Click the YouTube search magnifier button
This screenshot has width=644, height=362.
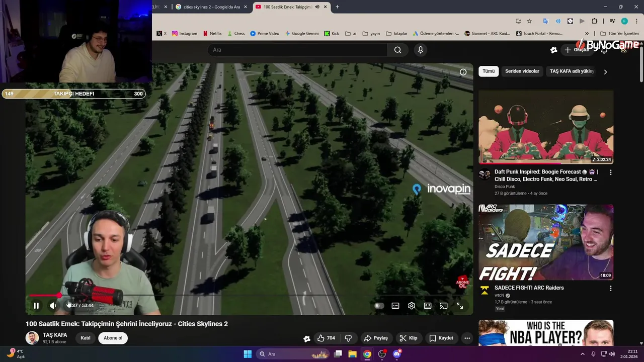coord(398,50)
